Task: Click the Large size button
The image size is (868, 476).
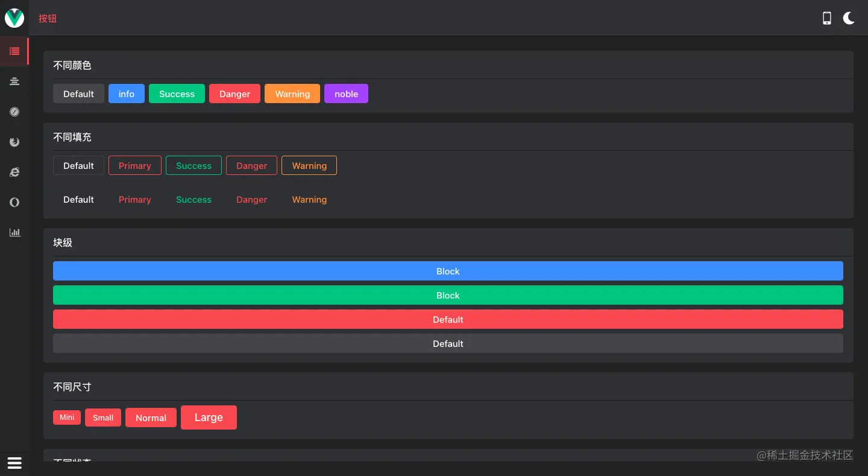Action: tap(209, 417)
